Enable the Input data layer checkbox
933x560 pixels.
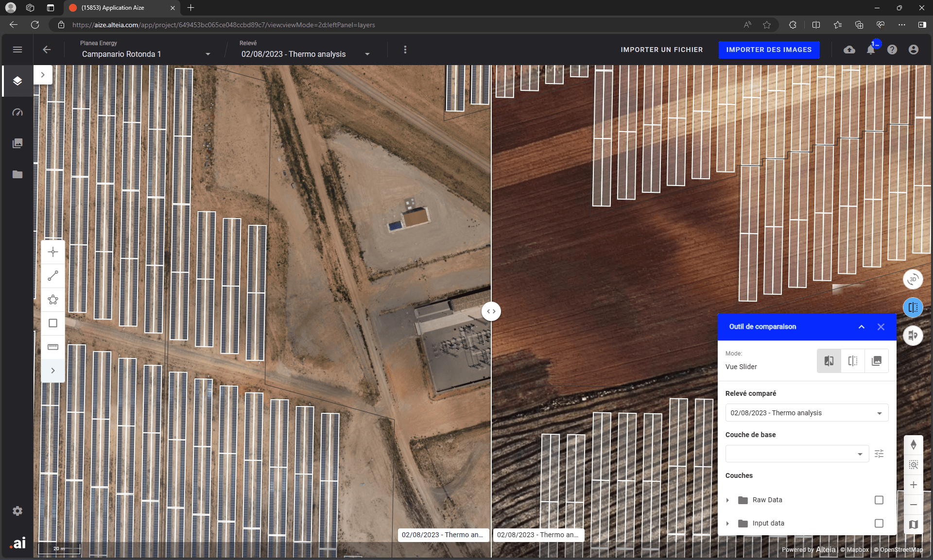[x=879, y=523]
